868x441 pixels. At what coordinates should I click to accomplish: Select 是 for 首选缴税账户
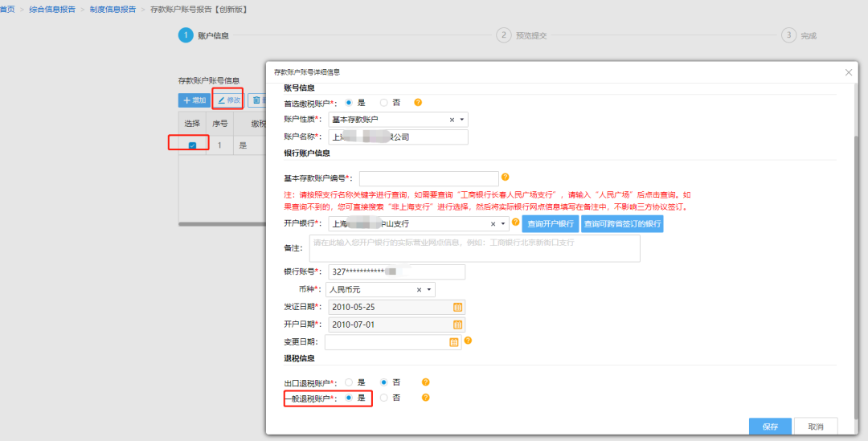click(349, 102)
